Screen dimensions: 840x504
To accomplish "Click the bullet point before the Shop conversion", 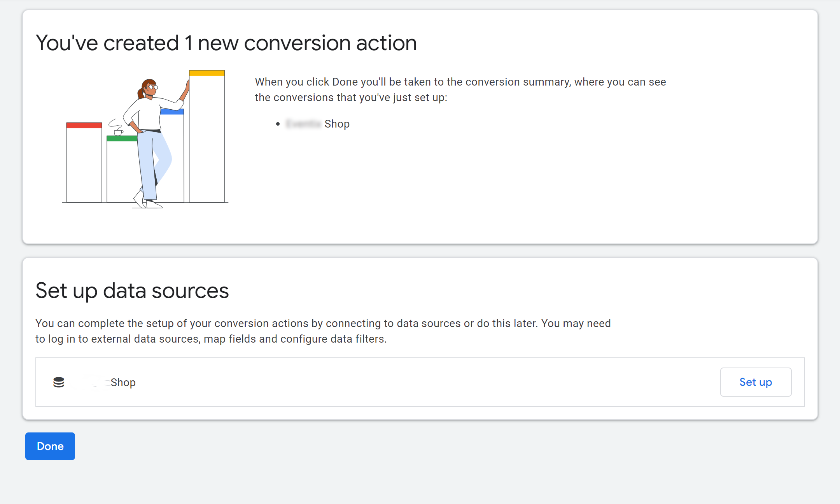I will (x=278, y=124).
